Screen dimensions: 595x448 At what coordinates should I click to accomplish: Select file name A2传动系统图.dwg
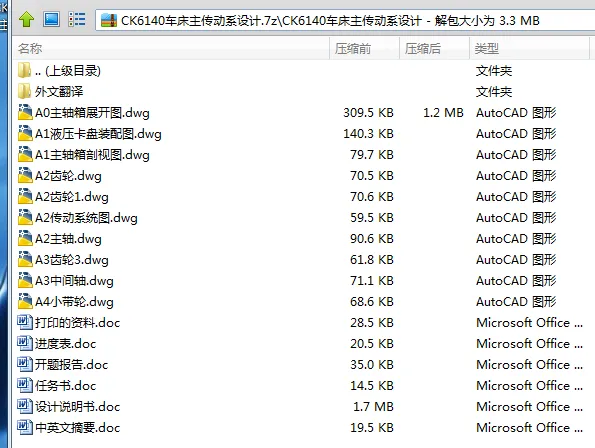point(86,218)
